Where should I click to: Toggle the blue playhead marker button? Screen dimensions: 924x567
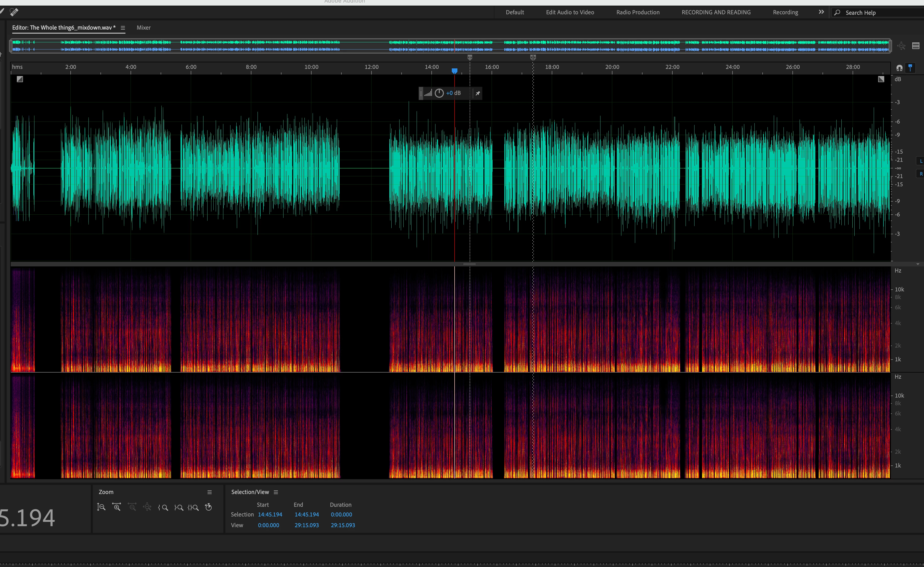[x=910, y=68]
